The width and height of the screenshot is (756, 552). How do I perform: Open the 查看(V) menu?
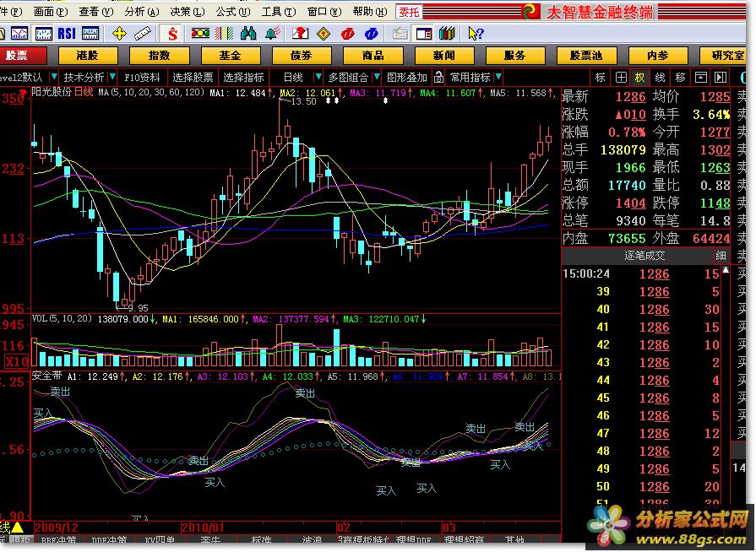(x=96, y=12)
